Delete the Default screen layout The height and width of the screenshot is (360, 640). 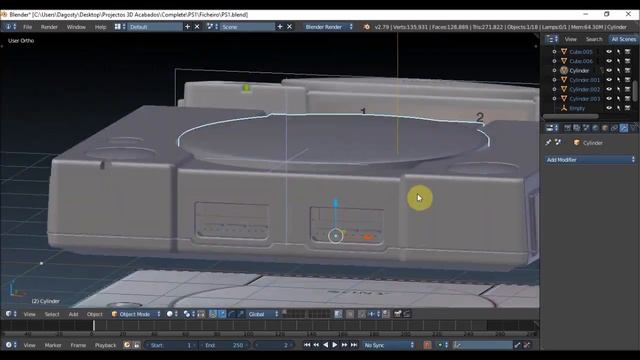197,27
